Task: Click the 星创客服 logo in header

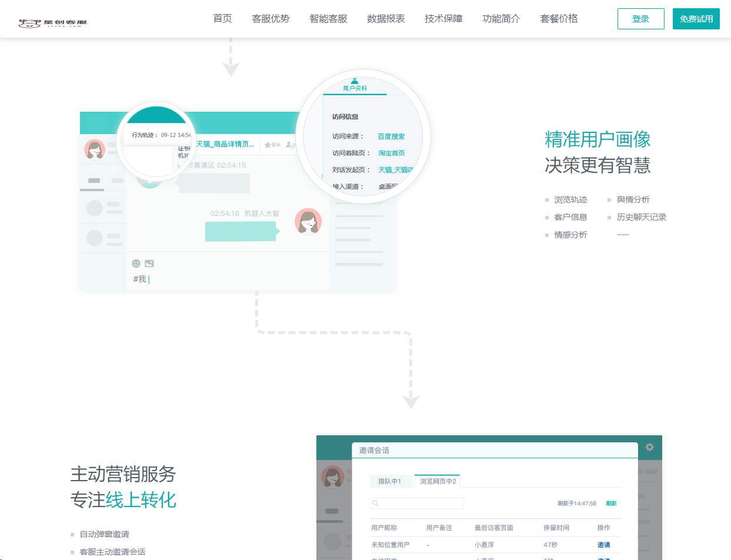Action: pos(53,23)
